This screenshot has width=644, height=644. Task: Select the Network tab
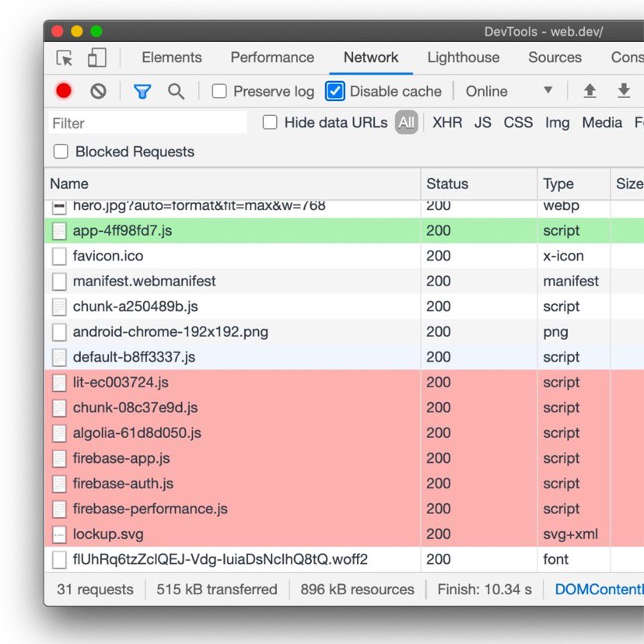[x=371, y=58]
